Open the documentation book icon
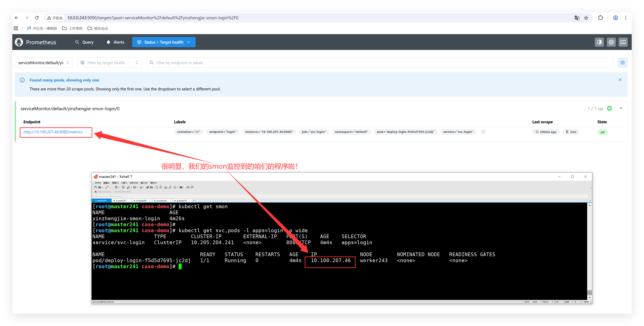 click(623, 42)
